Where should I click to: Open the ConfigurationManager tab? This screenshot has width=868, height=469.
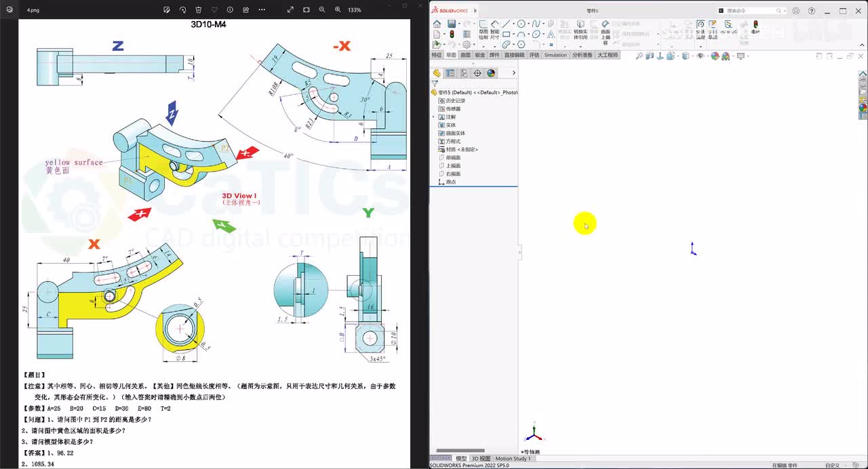click(x=464, y=73)
